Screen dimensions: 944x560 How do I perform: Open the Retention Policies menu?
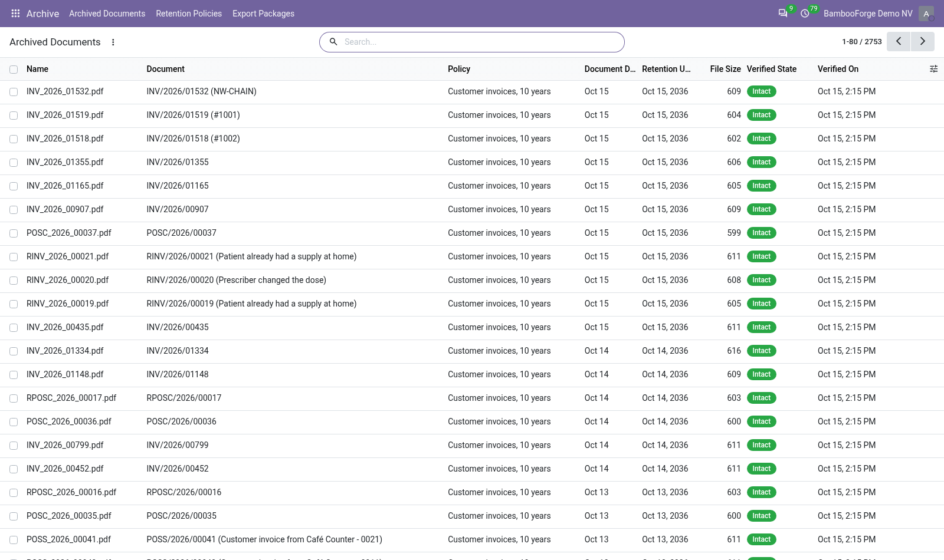click(189, 14)
